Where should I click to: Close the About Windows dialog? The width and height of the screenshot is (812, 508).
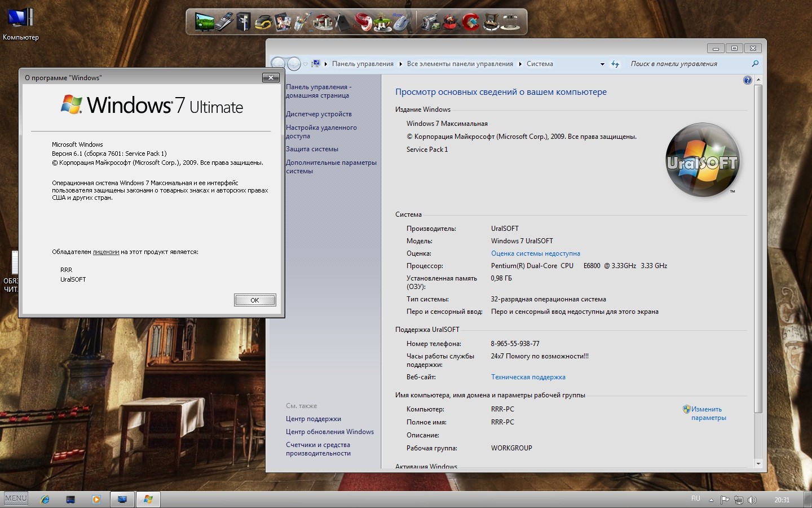click(x=271, y=77)
